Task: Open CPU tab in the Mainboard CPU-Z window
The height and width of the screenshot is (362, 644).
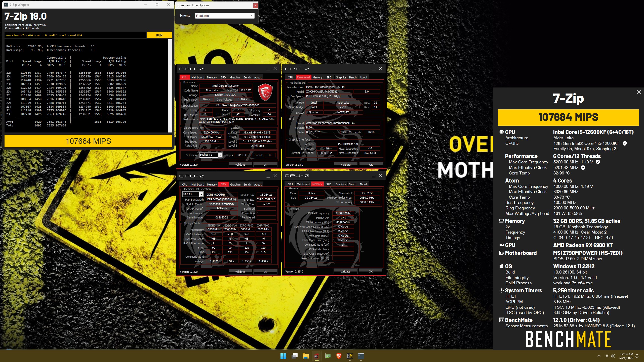Action: [x=290, y=77]
